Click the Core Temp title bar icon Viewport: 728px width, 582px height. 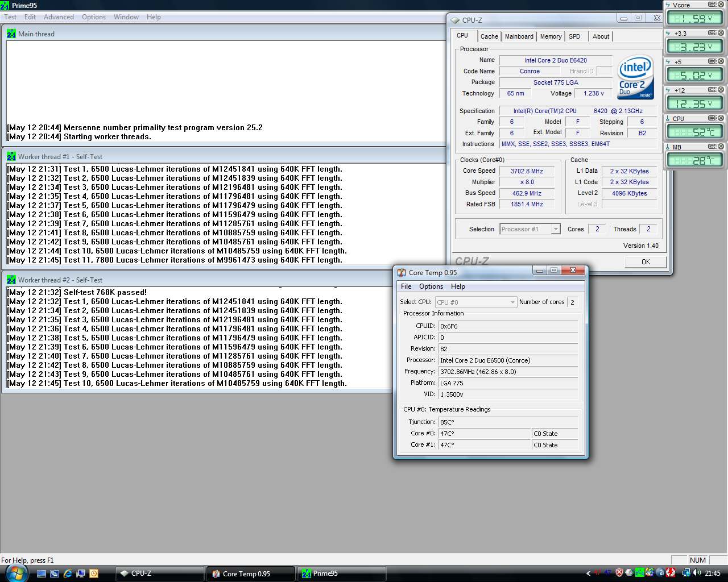(x=402, y=272)
